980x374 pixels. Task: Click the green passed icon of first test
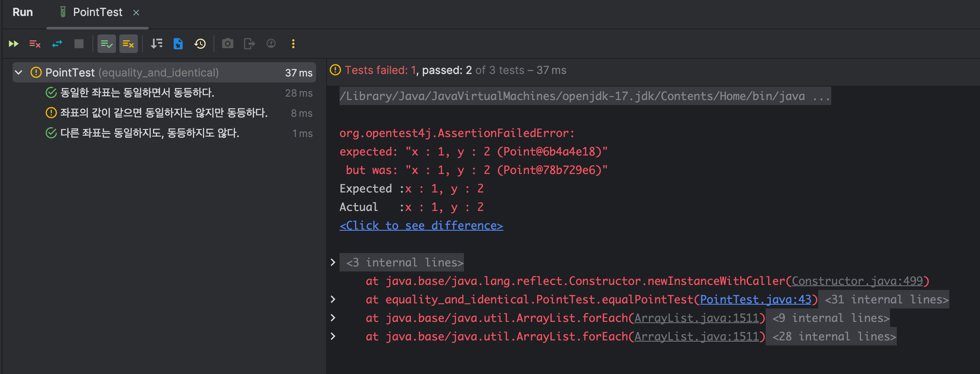coord(51,93)
